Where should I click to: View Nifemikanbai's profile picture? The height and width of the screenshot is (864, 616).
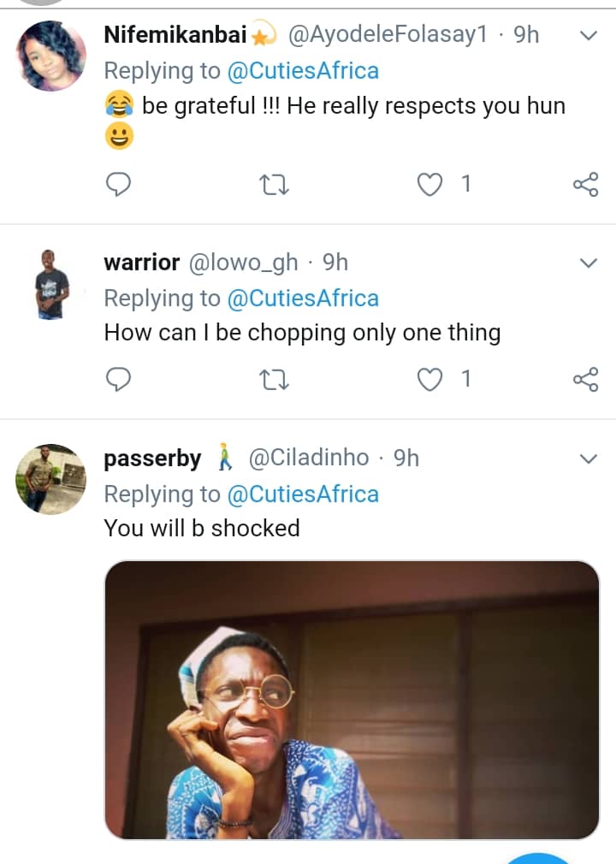click(x=52, y=56)
